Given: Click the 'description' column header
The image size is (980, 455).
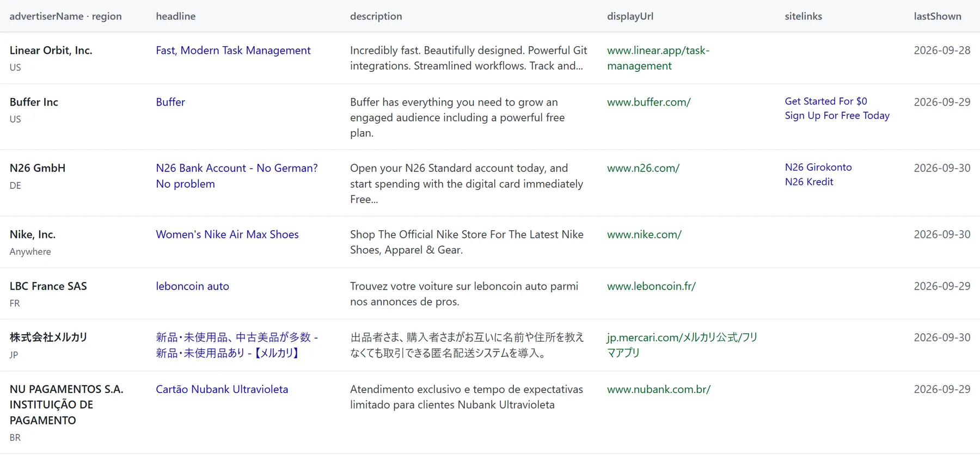Looking at the screenshot, I should point(376,16).
